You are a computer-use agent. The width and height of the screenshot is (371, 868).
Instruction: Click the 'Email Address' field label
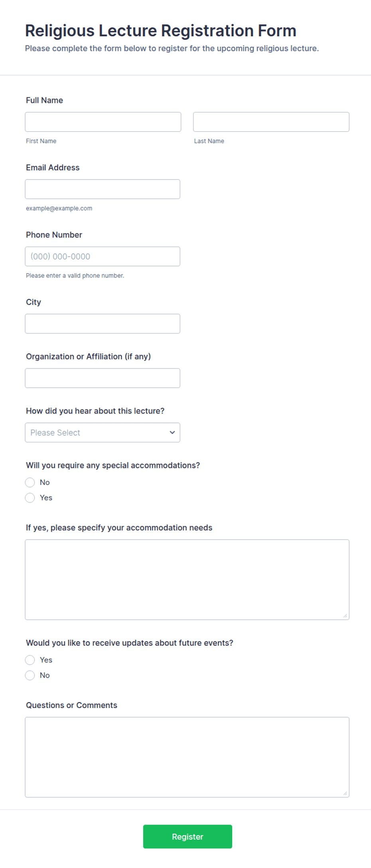pyautogui.click(x=53, y=168)
